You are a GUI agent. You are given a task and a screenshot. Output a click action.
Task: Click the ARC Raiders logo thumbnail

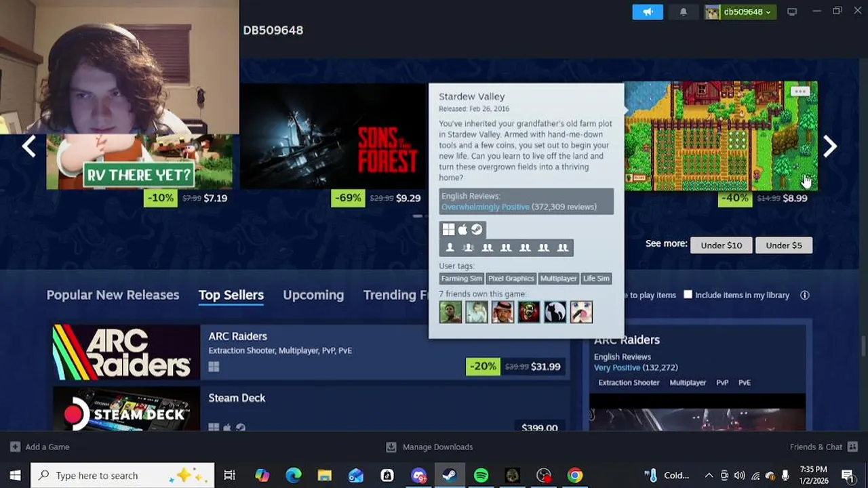[x=126, y=351]
